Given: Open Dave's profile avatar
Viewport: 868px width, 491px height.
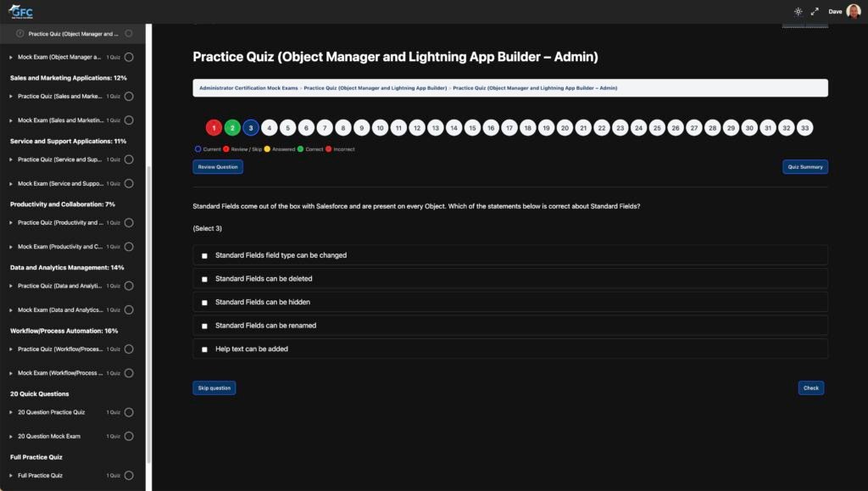Looking at the screenshot, I should tap(853, 11).
